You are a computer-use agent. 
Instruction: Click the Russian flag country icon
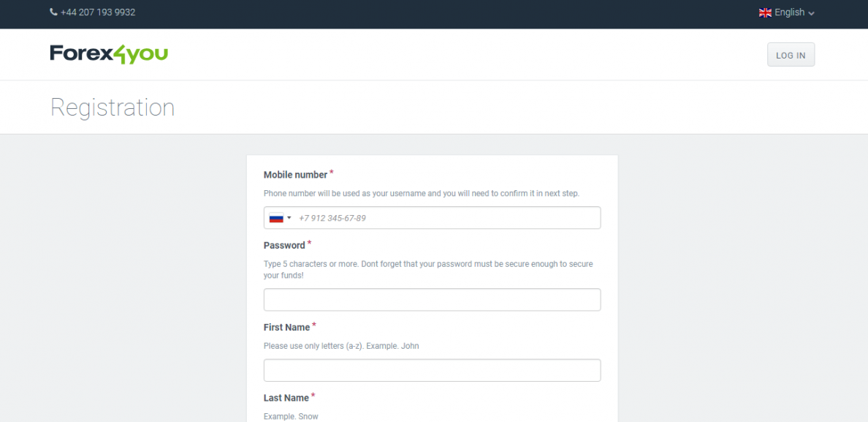point(276,218)
